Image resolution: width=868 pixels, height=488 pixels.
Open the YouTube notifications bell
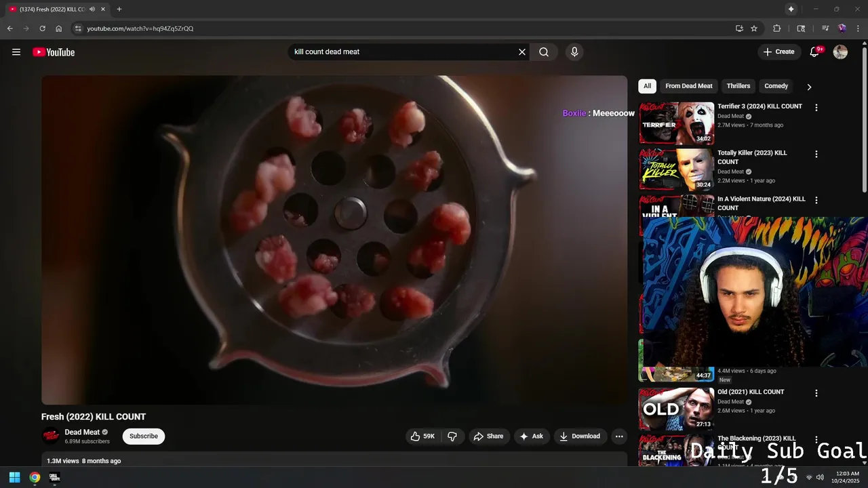point(814,52)
